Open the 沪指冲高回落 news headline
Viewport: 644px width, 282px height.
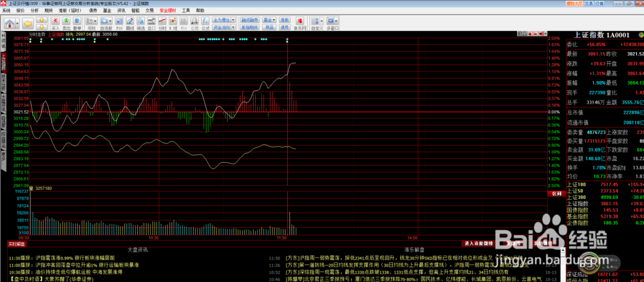click(x=58, y=265)
